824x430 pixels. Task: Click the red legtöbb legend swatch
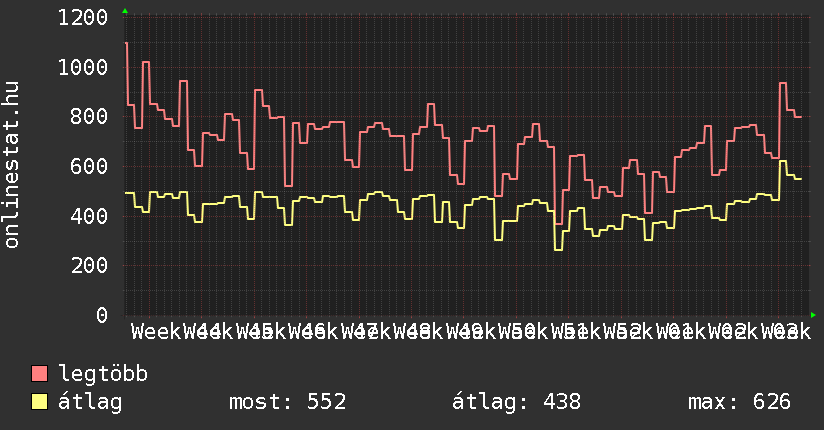[40, 374]
